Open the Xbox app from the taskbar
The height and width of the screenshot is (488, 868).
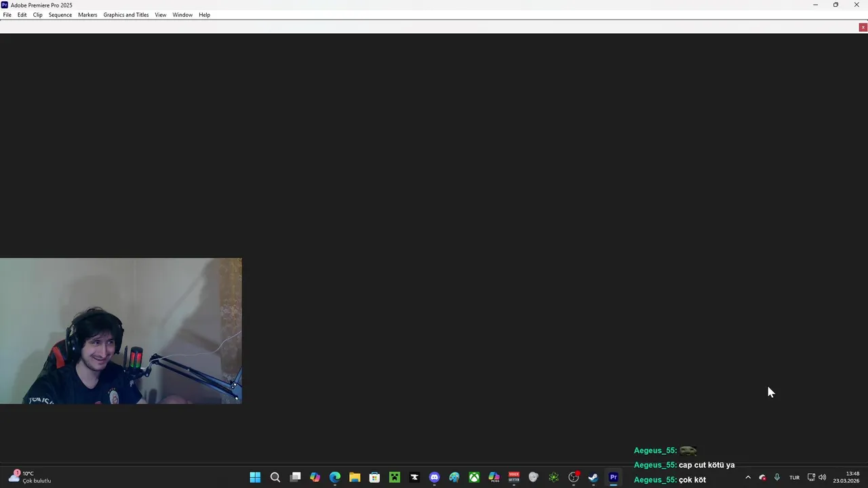(x=474, y=477)
